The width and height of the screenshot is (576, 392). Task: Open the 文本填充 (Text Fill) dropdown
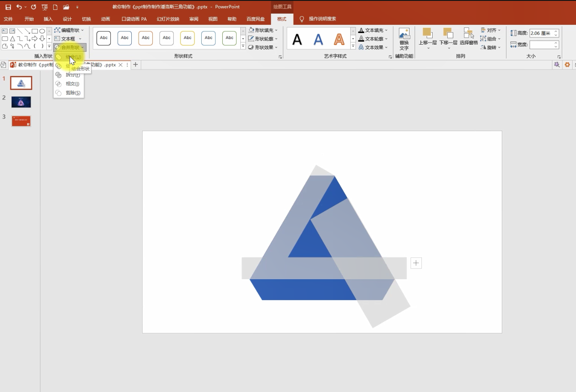[x=373, y=30]
